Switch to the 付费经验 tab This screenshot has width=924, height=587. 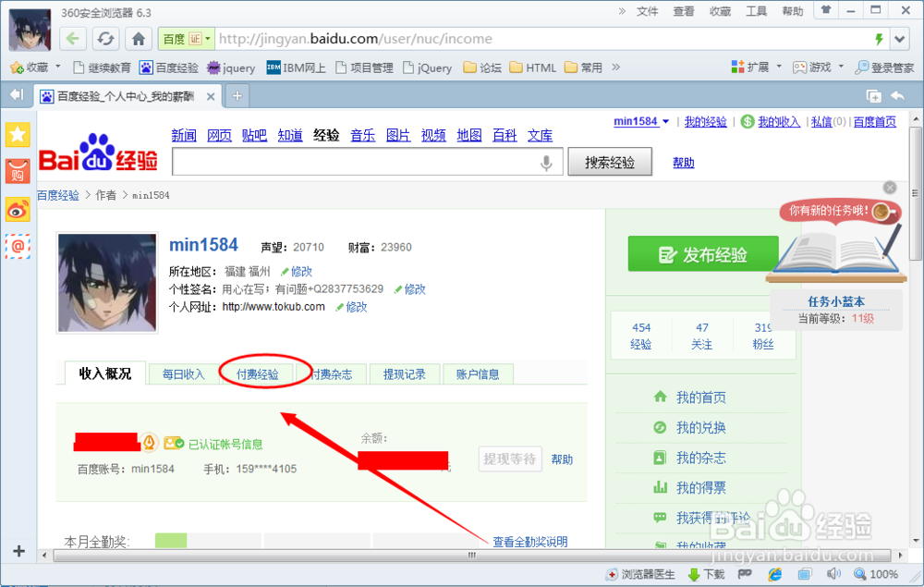[257, 374]
